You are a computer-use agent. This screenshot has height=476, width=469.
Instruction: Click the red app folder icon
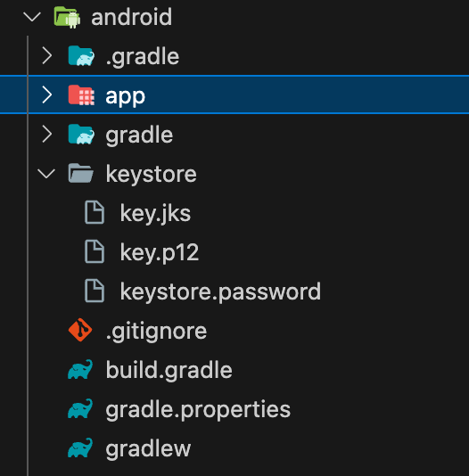point(81,95)
